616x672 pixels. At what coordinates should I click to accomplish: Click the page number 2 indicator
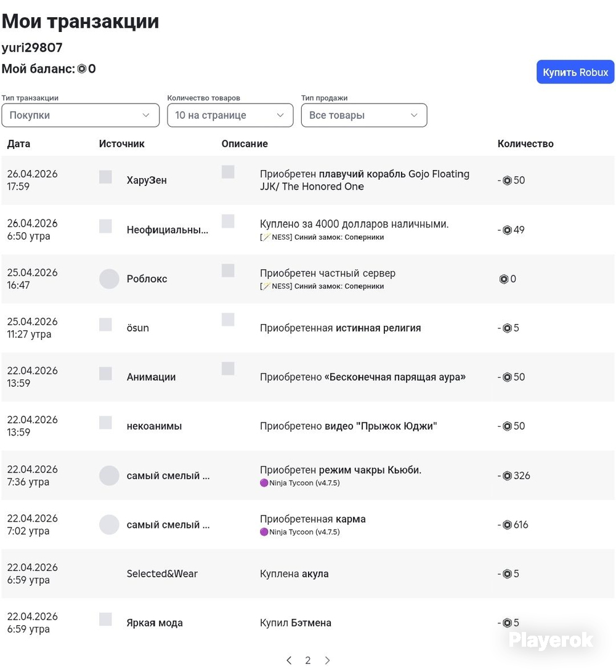(x=308, y=660)
